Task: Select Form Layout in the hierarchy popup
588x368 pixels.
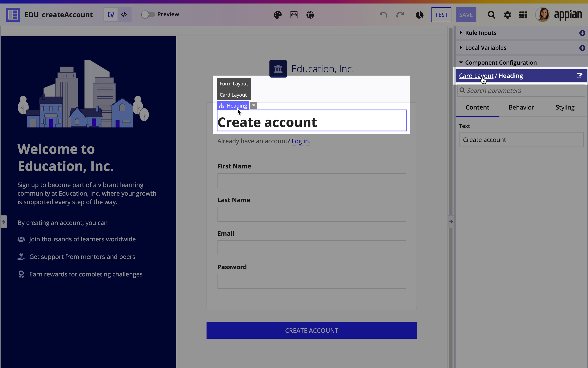Action: coord(233,84)
